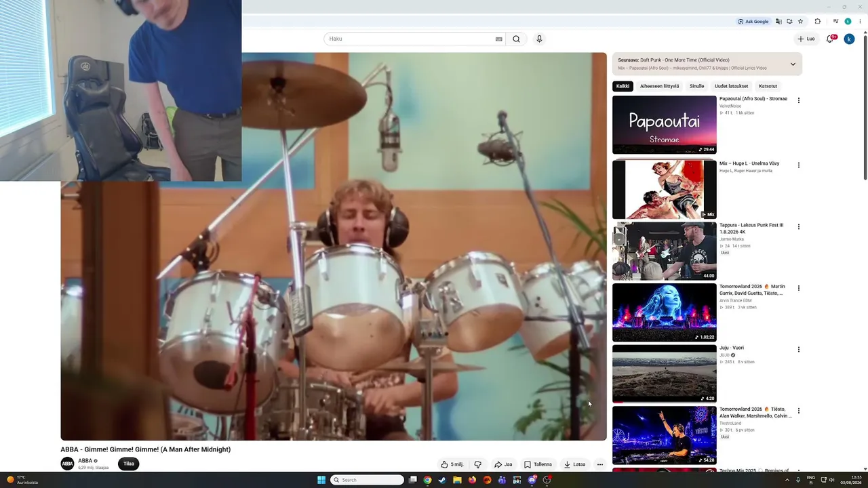Save the video with Tallenna button
This screenshot has width=868, height=488.
538,464
